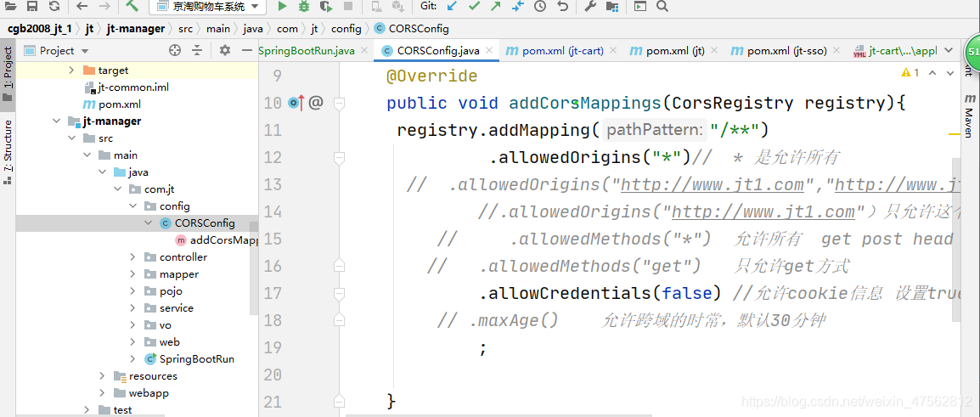980x417 pixels.
Task: Show hidden tabs dropdown arrow
Action: click(x=948, y=51)
